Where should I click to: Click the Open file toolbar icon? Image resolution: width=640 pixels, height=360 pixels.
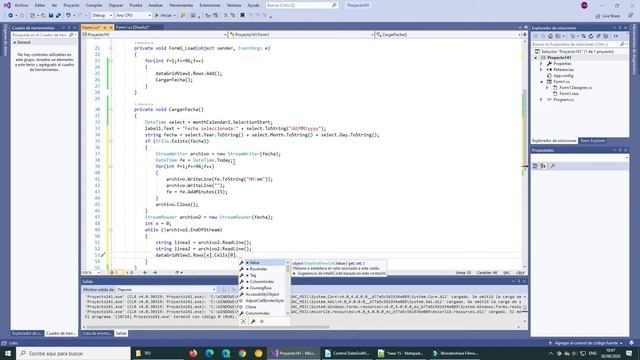43,16
